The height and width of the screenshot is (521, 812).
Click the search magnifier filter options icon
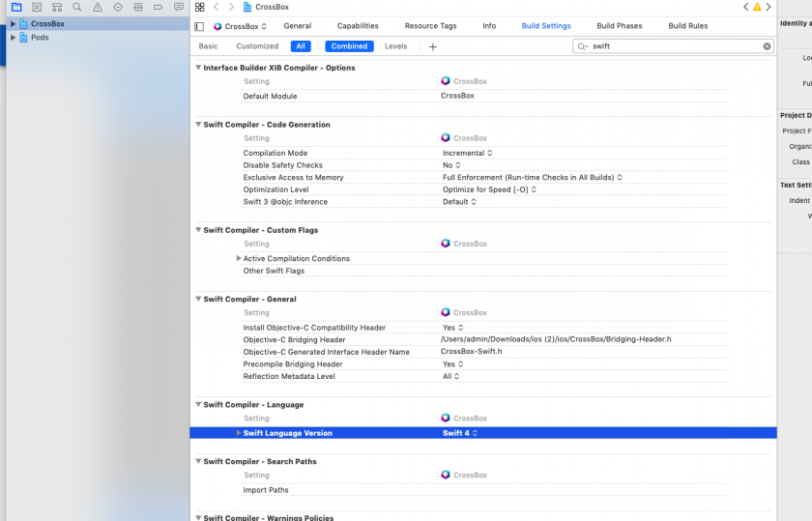pos(583,46)
